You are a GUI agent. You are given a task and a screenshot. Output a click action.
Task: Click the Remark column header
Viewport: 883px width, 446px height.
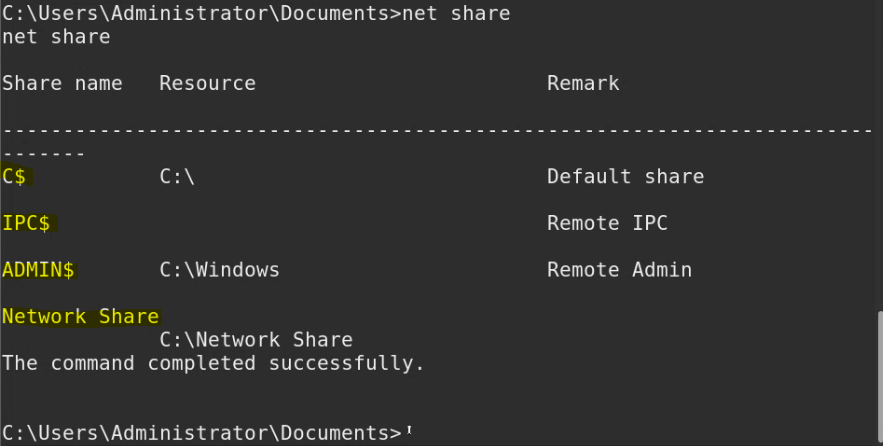pos(583,83)
